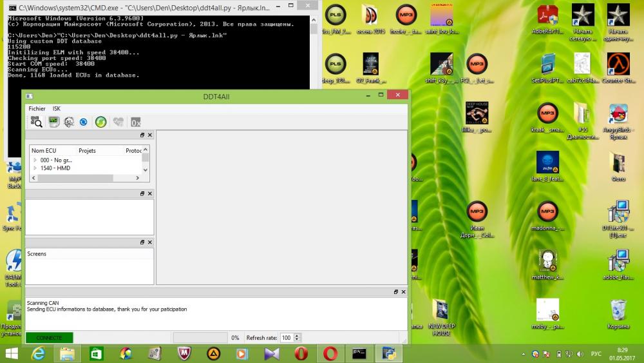Click the 0% progress bar
The height and width of the screenshot is (363, 644).
pyautogui.click(x=200, y=337)
